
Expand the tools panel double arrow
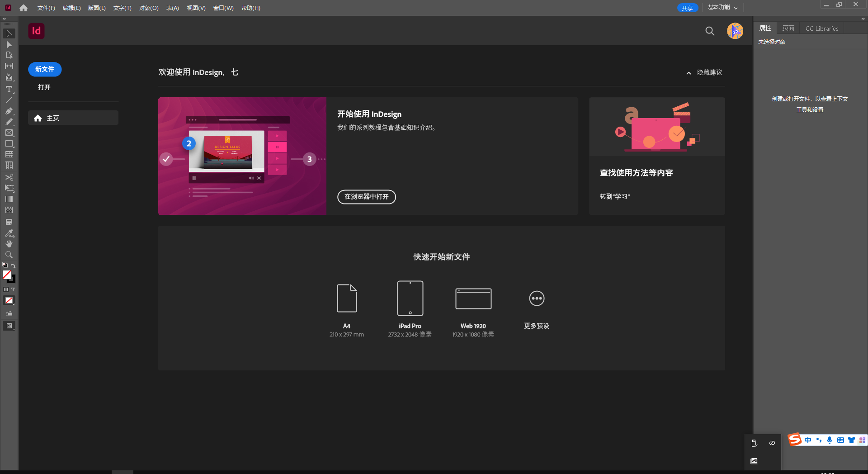pyautogui.click(x=4, y=19)
